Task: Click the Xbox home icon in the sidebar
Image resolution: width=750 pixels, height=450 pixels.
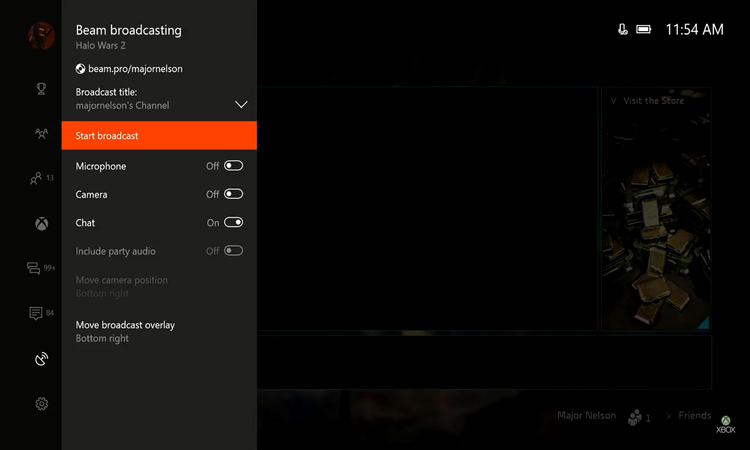Action: point(41,224)
